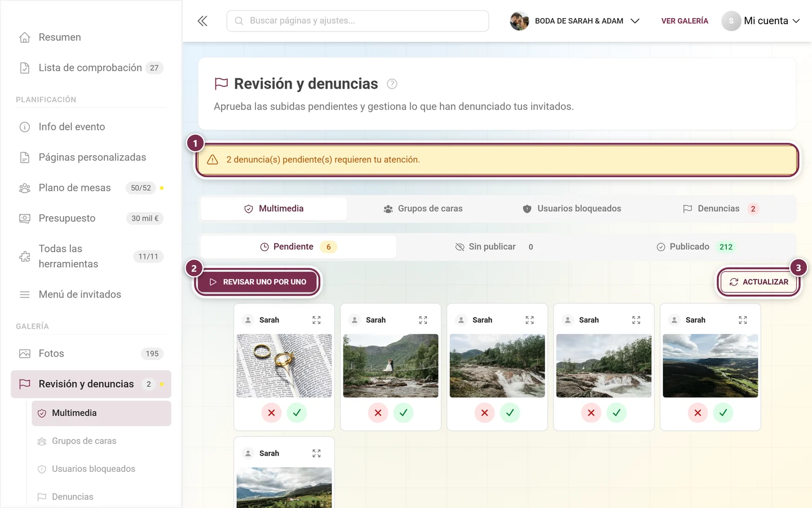Approve the couple-by-the-river photo
812x508 pixels.
403,413
